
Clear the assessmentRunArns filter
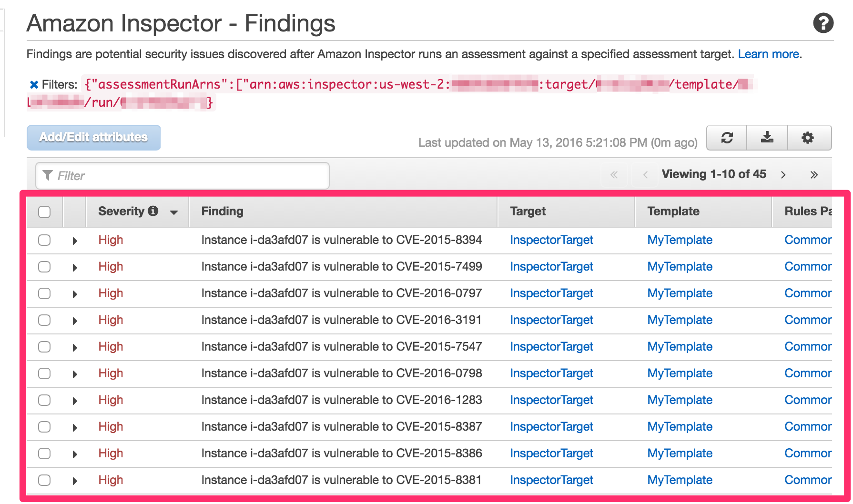[x=33, y=84]
